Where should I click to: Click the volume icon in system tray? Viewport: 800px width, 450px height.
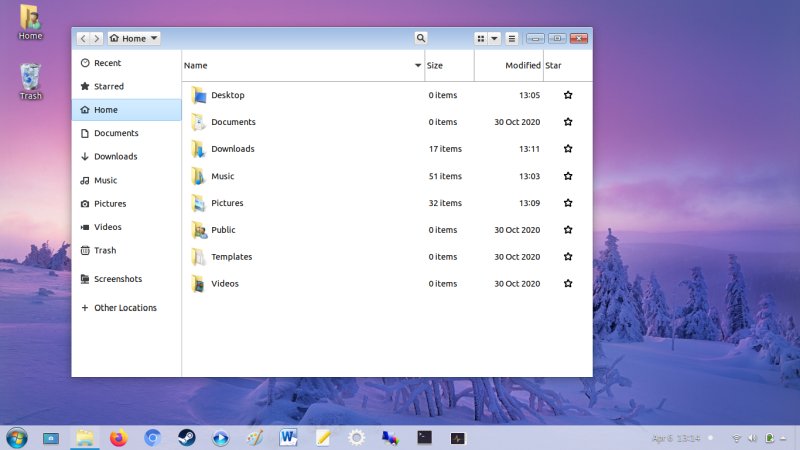pos(752,438)
